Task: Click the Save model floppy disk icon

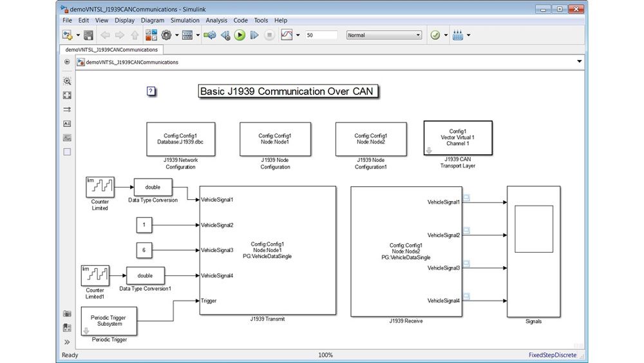Action: (88, 35)
